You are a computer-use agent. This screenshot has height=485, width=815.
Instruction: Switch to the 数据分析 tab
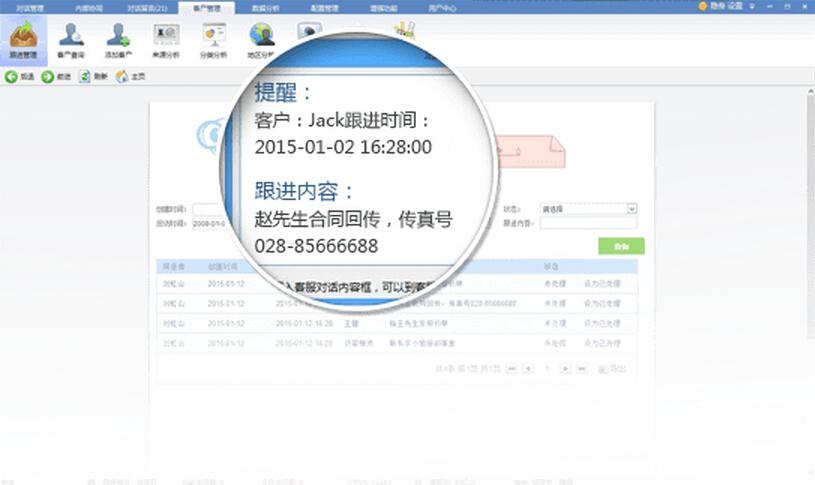265,8
